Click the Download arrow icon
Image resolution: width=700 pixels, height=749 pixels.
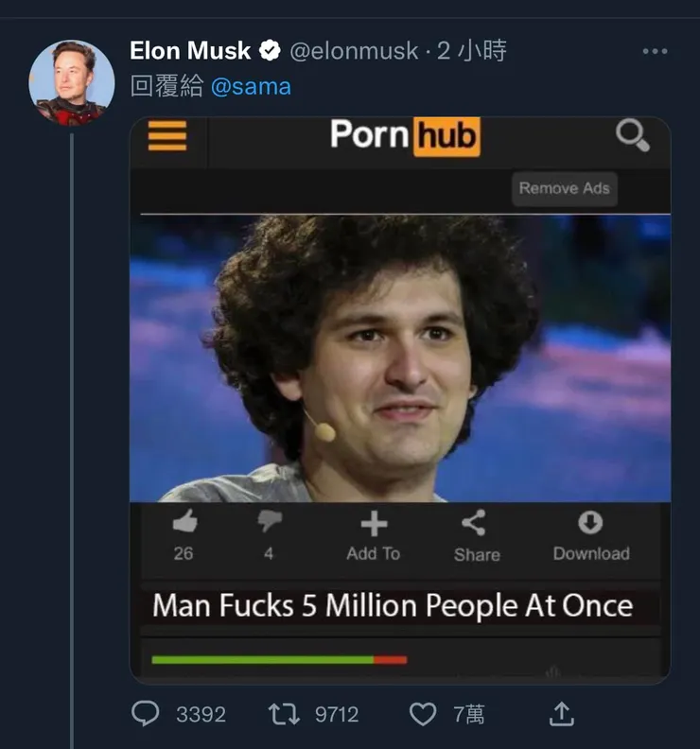pyautogui.click(x=590, y=522)
